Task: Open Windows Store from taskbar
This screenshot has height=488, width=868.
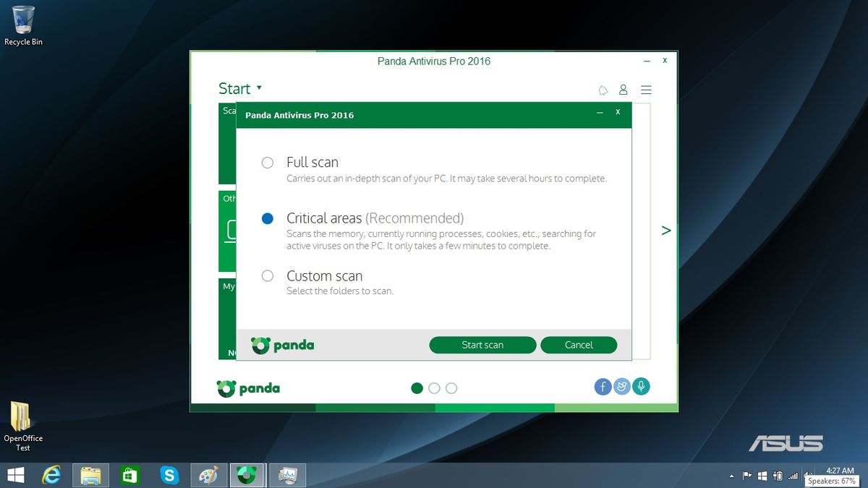Action: point(129,475)
